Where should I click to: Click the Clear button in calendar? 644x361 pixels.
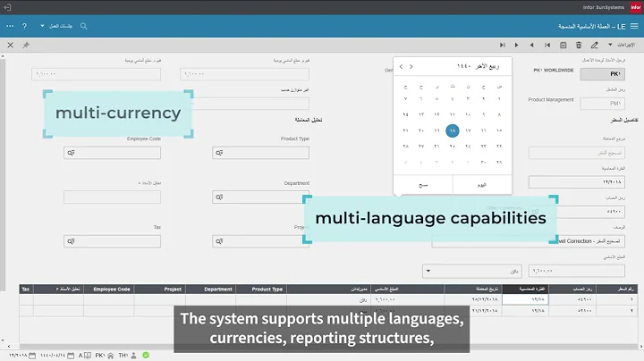pyautogui.click(x=423, y=185)
